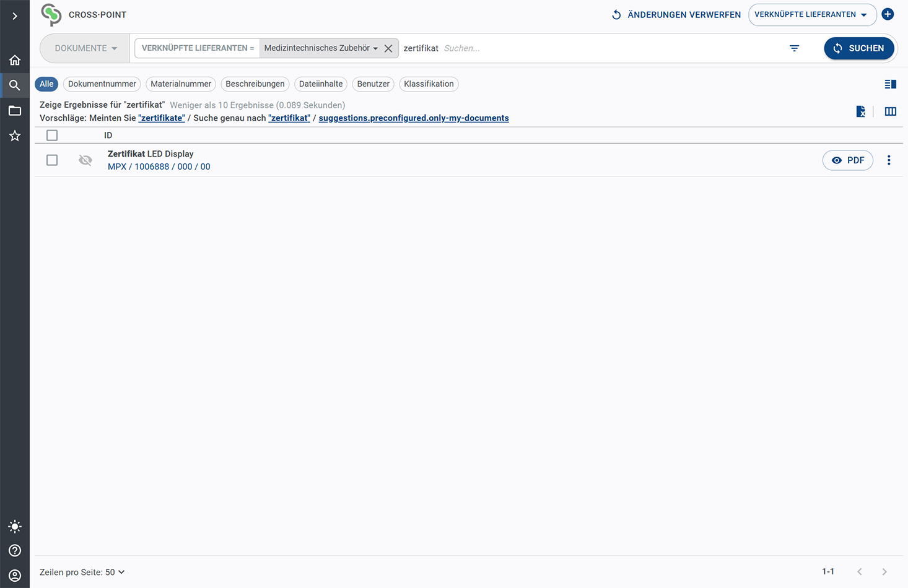Open the Home icon in sidebar

click(x=15, y=60)
